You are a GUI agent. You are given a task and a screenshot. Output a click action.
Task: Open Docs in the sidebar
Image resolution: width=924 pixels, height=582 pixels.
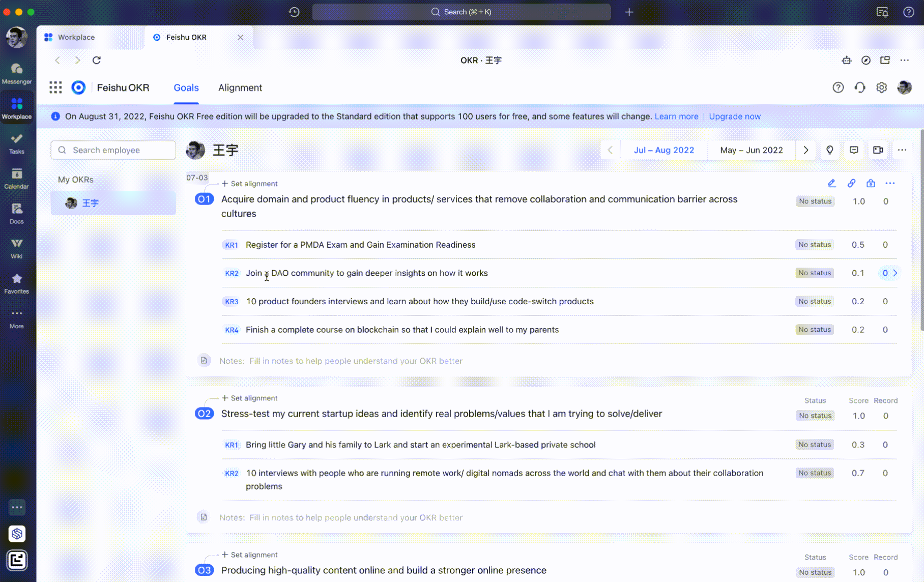(16, 214)
